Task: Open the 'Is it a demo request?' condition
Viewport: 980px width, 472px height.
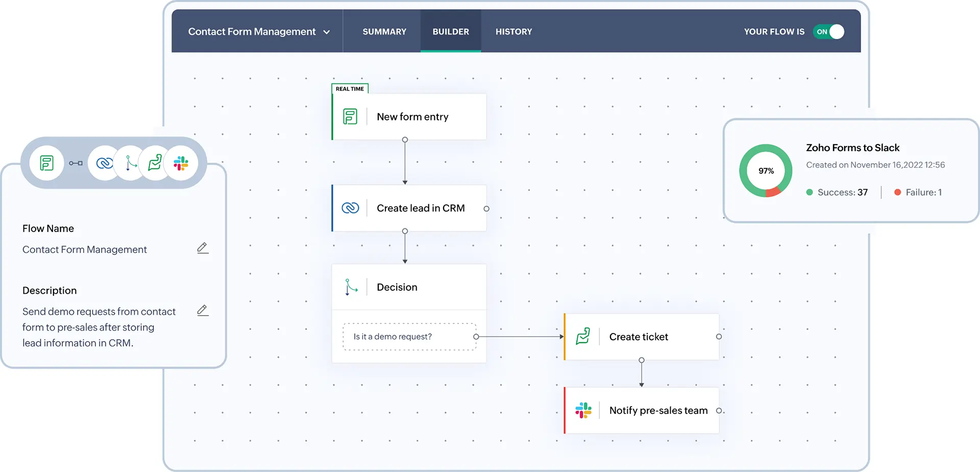Action: point(409,337)
